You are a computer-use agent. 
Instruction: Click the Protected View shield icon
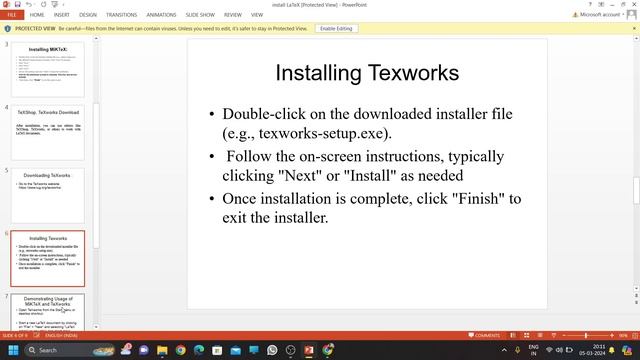[x=7, y=29]
